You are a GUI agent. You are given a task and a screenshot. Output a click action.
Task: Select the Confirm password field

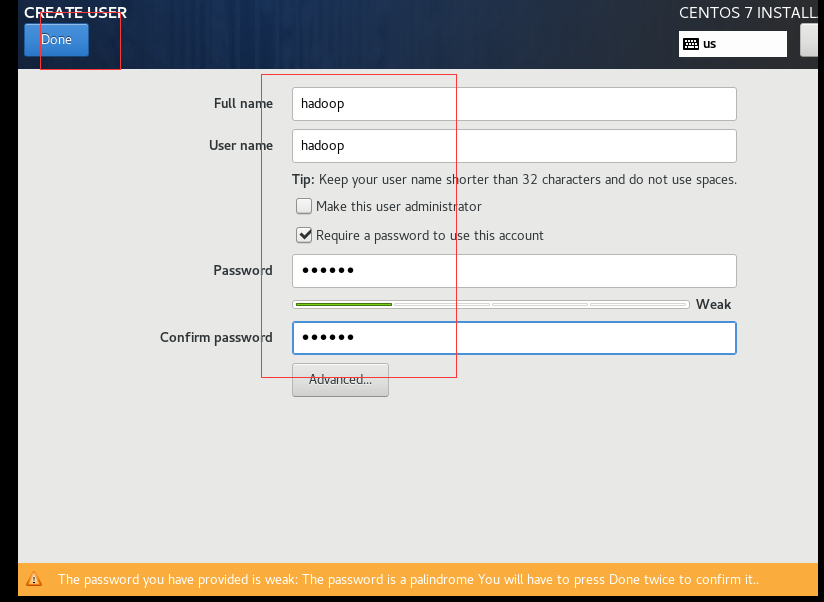click(x=514, y=338)
